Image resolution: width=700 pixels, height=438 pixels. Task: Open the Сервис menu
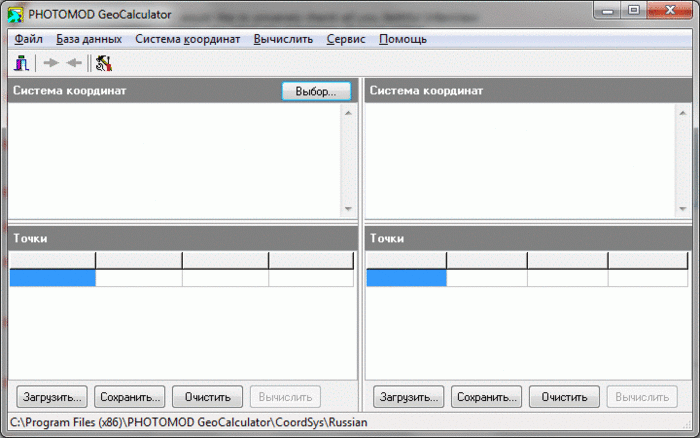(x=346, y=39)
